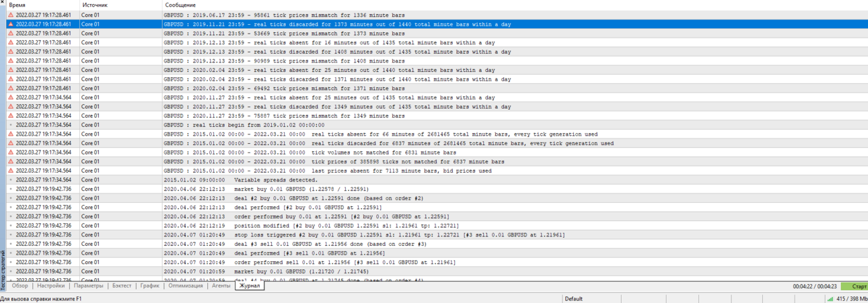Click info icon of Variable spreads detected row
868x303 pixels.
[11, 180]
